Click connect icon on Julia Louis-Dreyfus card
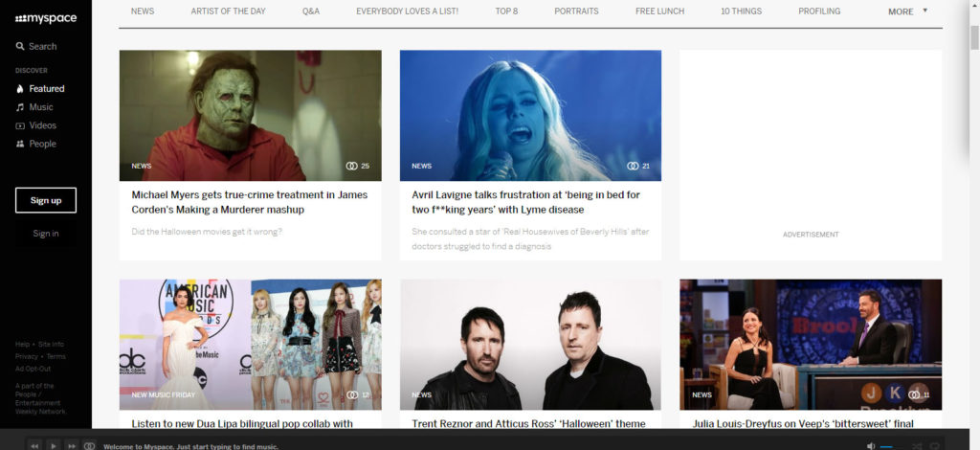Screen dimensions: 980x450 tap(914, 395)
